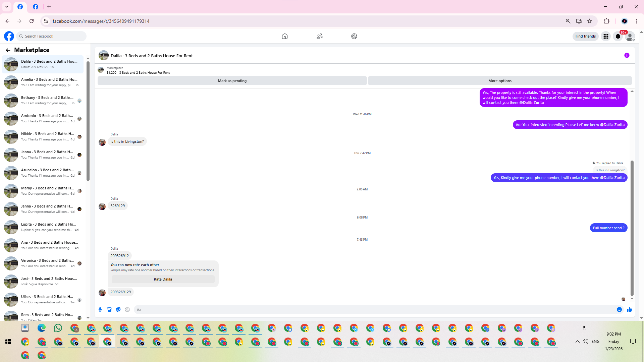Open the Facebook apps grid menu
This screenshot has width=644, height=362.
pos(606,36)
